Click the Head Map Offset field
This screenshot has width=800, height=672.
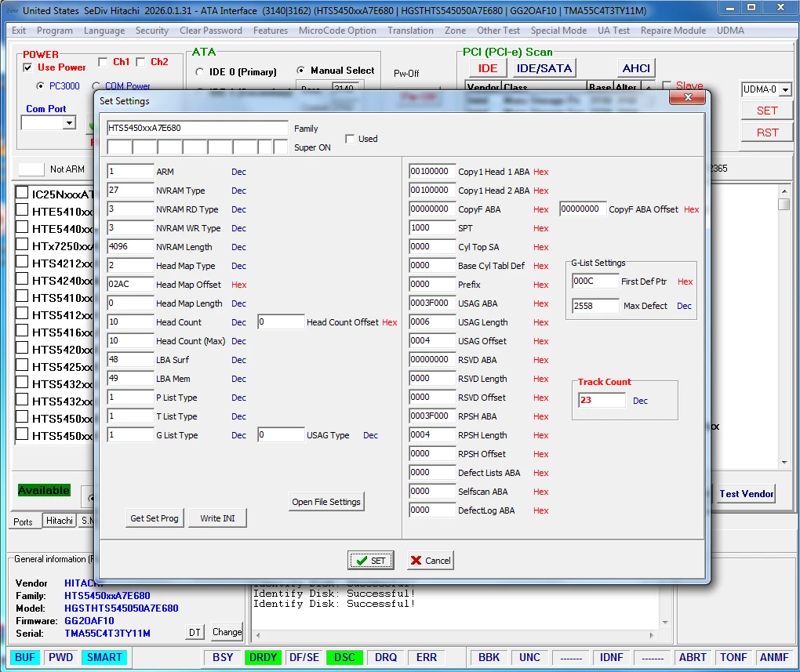pyautogui.click(x=130, y=284)
